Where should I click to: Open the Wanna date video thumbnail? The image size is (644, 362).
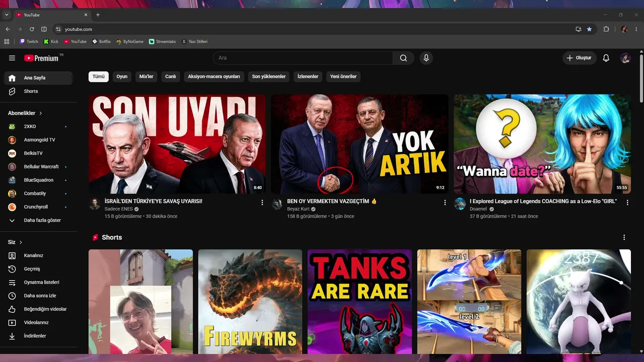[x=542, y=144]
